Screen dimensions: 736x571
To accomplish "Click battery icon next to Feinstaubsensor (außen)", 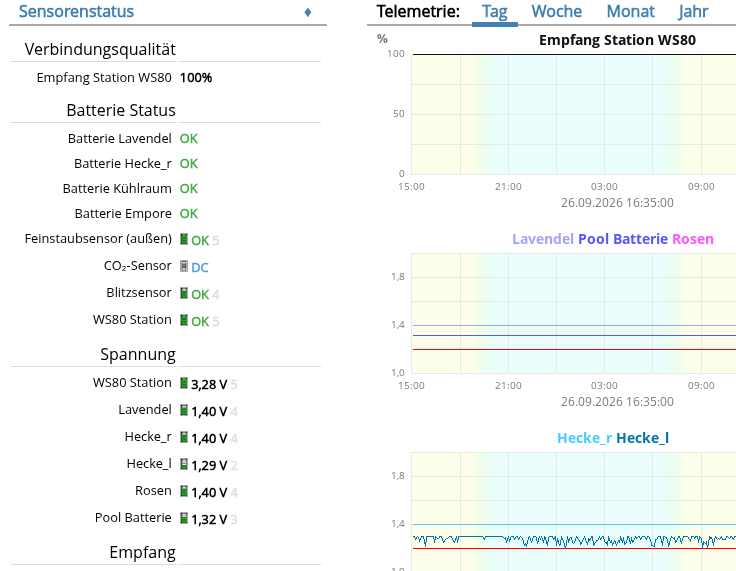I will click(184, 239).
